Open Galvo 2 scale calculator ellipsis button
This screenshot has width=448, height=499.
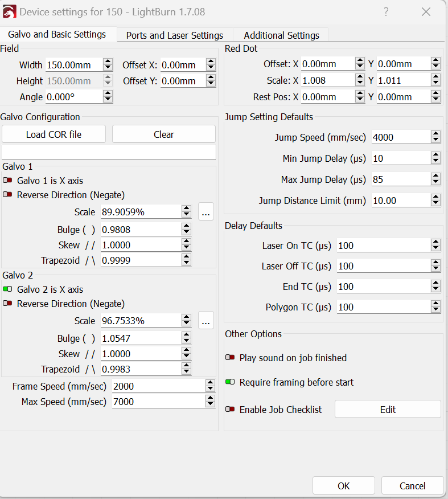(x=205, y=321)
